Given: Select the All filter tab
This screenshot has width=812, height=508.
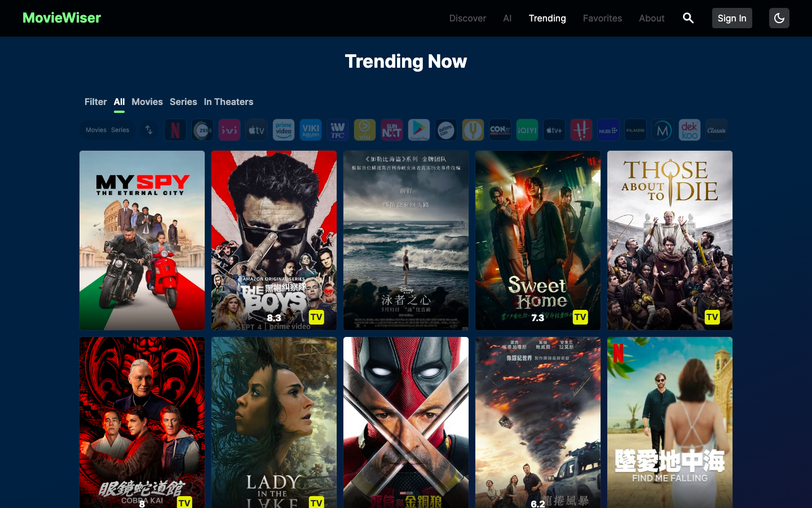Looking at the screenshot, I should coord(119,102).
